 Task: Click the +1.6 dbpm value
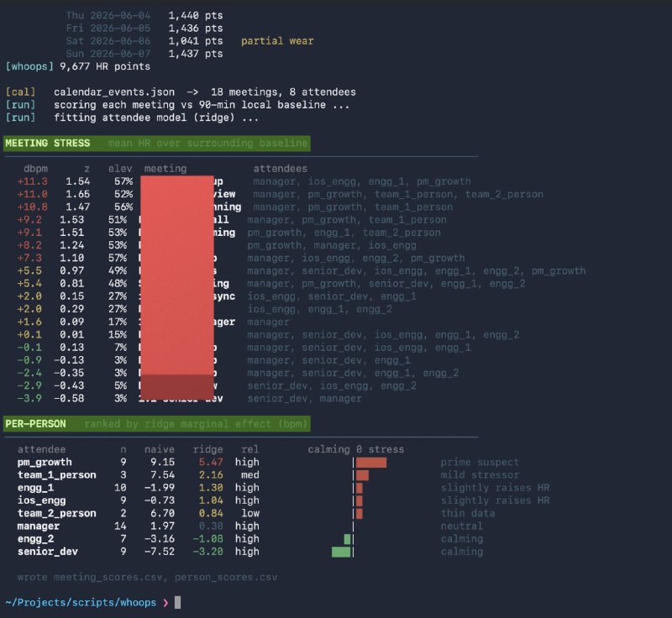pos(29,322)
